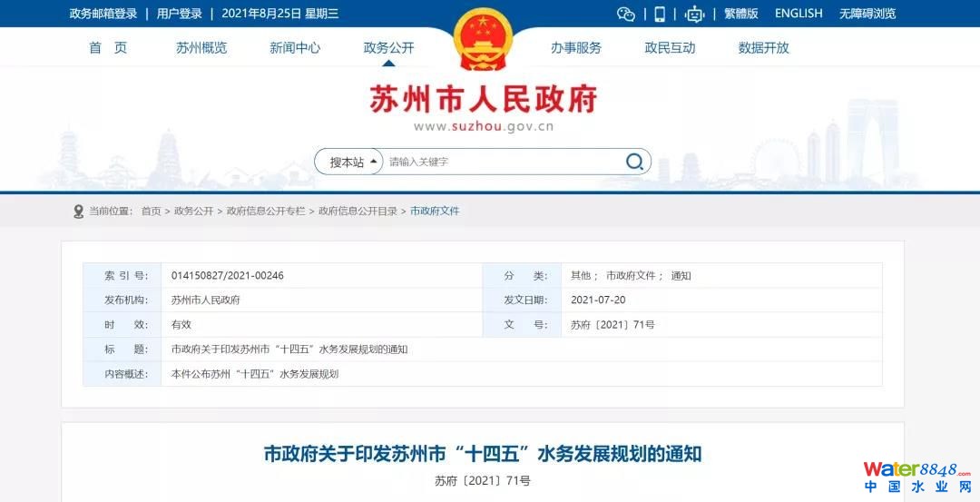
Task: Click the national emblem logo
Action: coord(483,39)
